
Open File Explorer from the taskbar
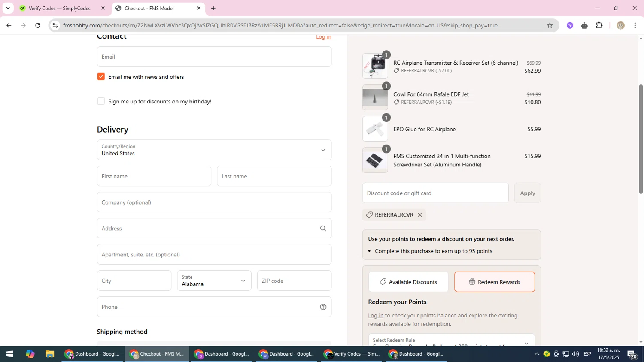click(x=50, y=354)
